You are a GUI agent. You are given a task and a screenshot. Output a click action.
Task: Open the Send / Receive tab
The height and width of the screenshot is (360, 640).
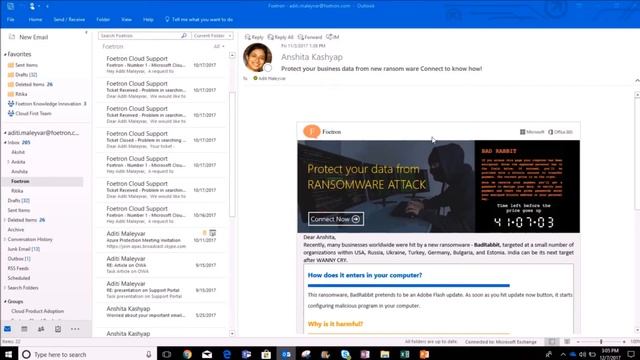[x=69, y=20]
